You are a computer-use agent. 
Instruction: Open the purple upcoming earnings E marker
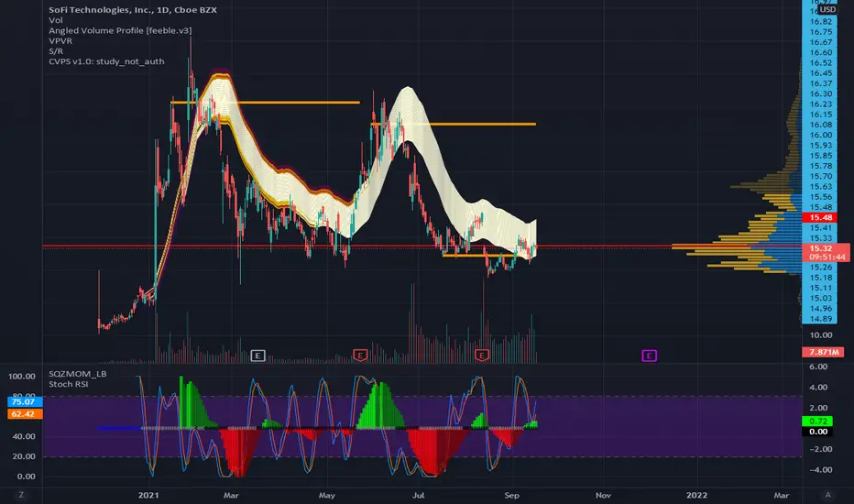click(x=649, y=356)
